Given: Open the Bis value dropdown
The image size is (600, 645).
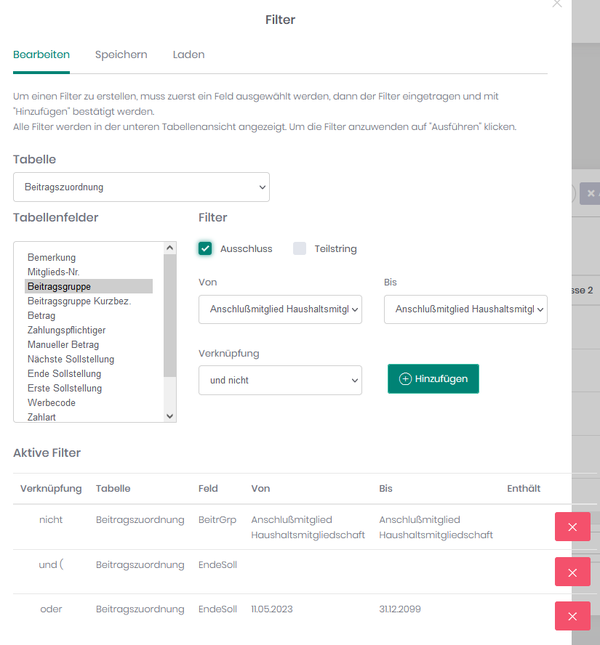Looking at the screenshot, I should click(466, 309).
